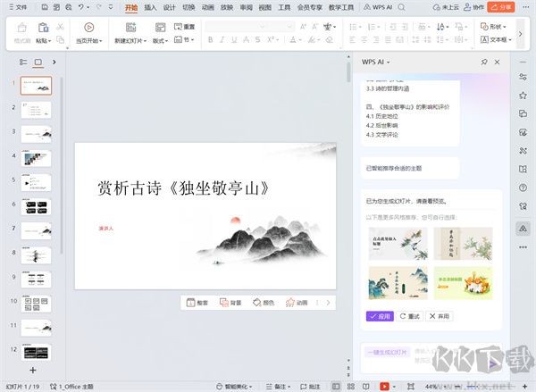This screenshot has width=536, height=392.
Task: Click the 颜色 color scheme tool
Action: [x=263, y=303]
